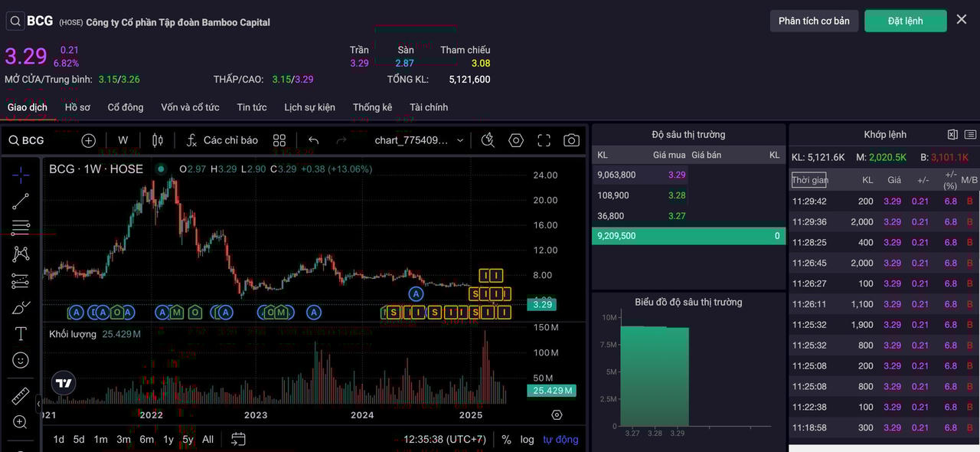The width and height of the screenshot is (980, 452).
Task: Click the green Đặt lệnh button
Action: click(x=905, y=21)
